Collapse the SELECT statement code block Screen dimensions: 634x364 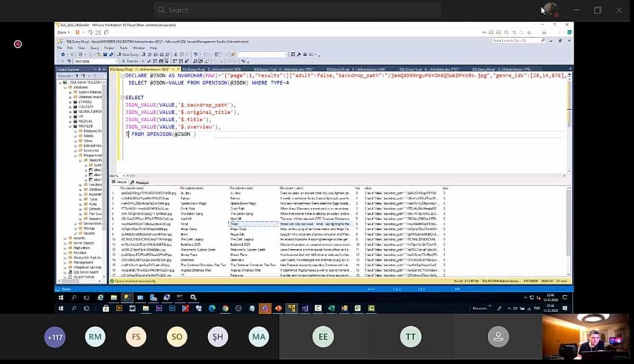[x=122, y=98]
